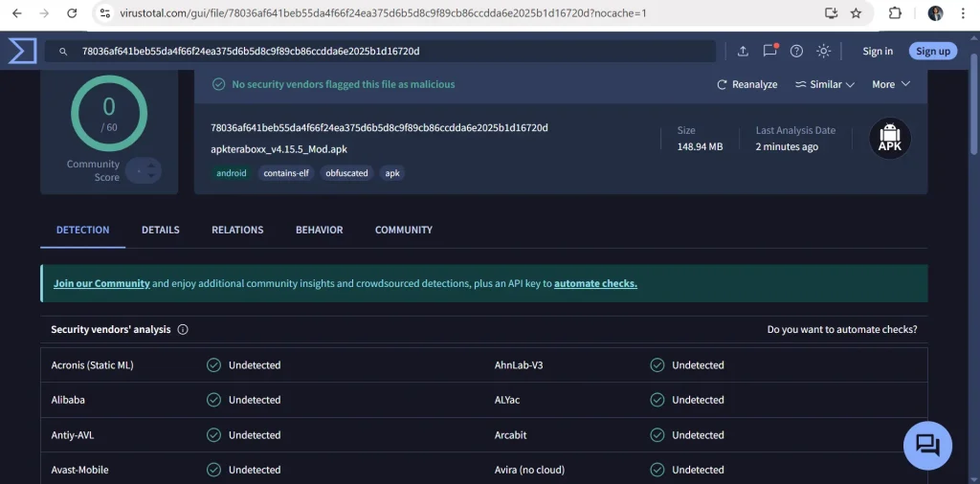980x484 pixels.
Task: Click the Antiy-AVL vendor name
Action: click(x=73, y=434)
